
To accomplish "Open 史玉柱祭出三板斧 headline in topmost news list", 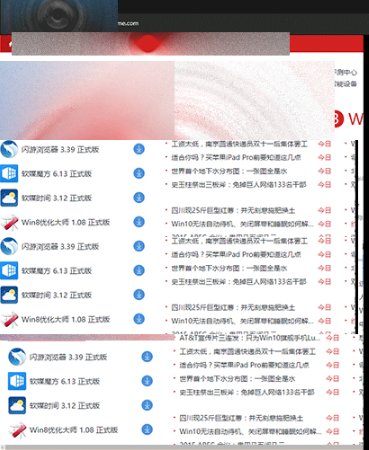I will click(x=239, y=184).
